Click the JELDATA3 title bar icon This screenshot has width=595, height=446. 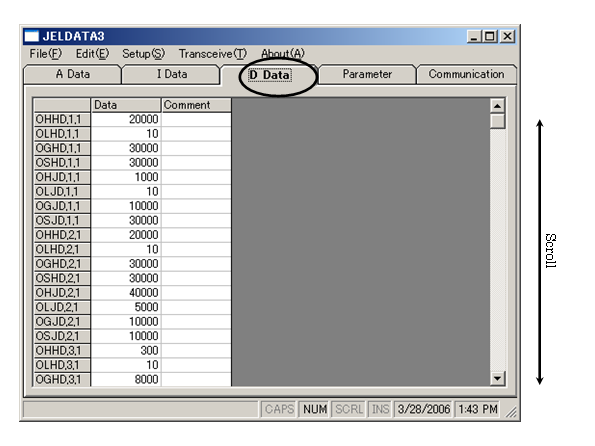31,36
